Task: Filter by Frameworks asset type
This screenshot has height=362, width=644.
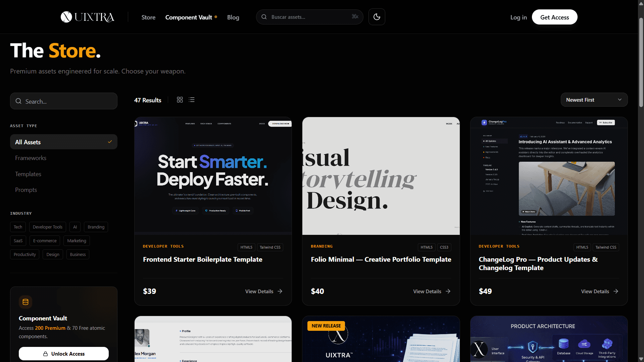Action: tap(31, 158)
